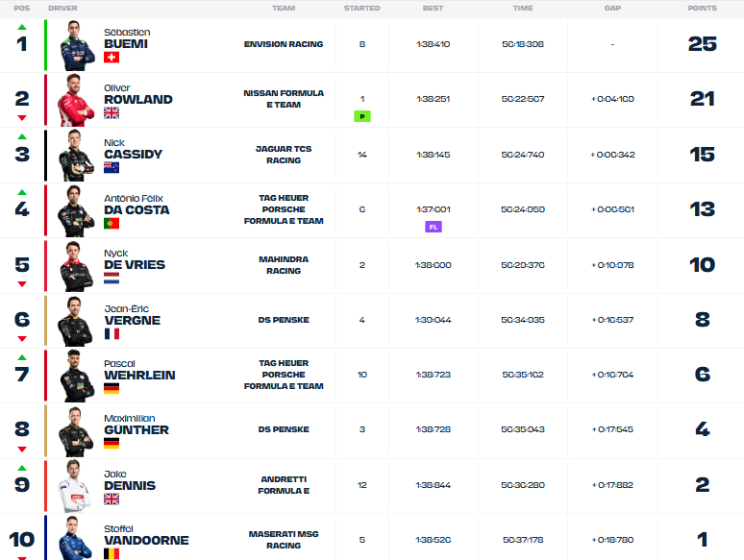
Task: Click the green up arrow above position 1
Action: coord(22,27)
